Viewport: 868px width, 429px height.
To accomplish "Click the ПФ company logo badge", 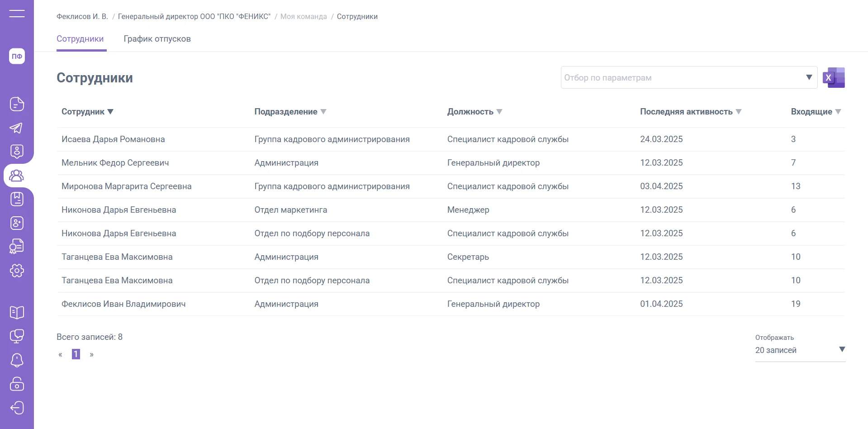I will coord(17,56).
